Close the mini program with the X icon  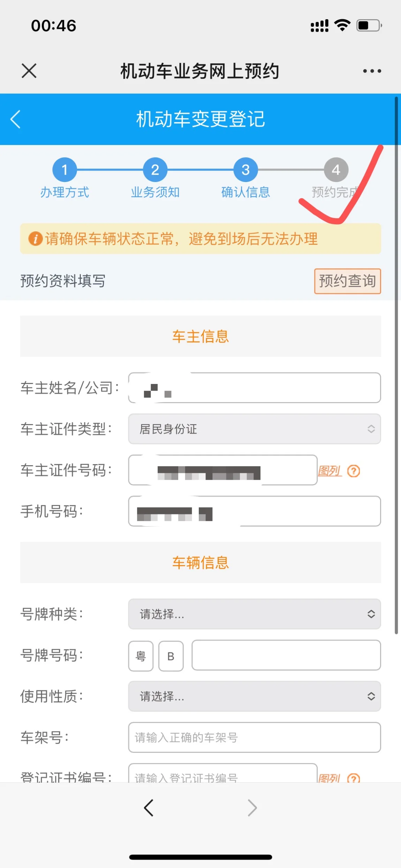(x=29, y=71)
